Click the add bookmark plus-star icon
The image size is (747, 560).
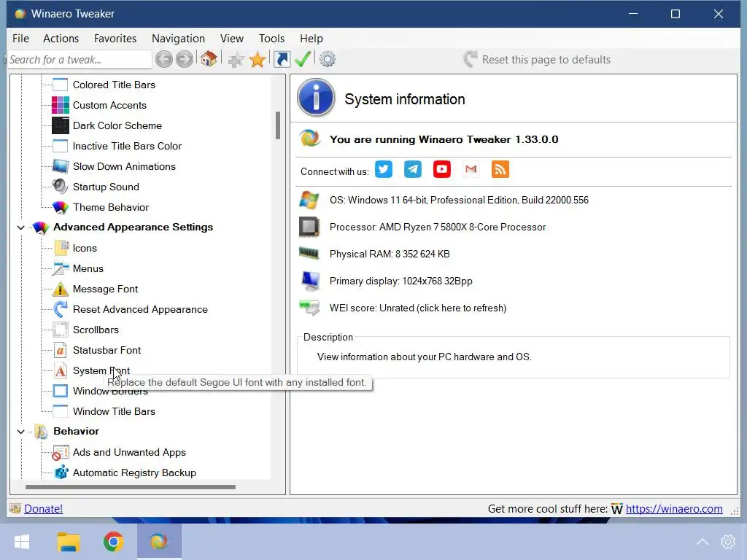click(x=236, y=60)
